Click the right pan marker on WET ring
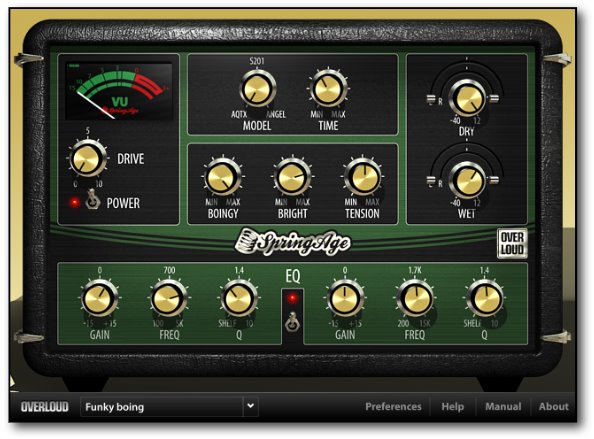 coord(494,180)
